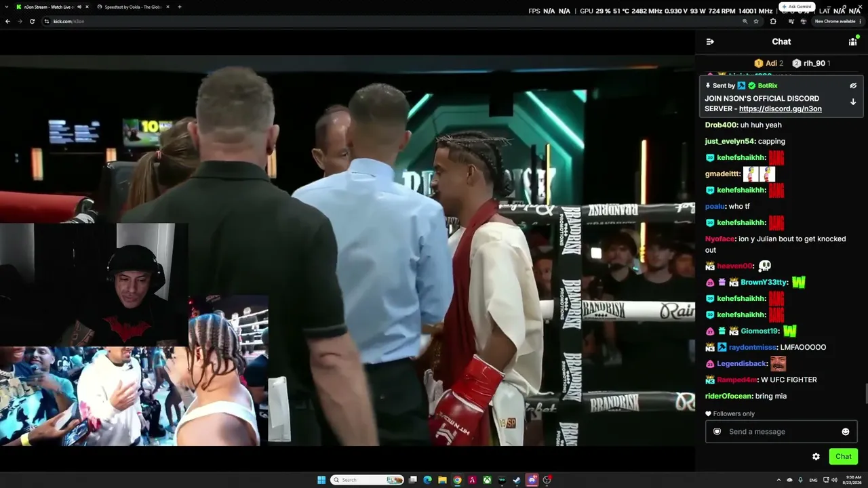The height and width of the screenshot is (488, 868).
Task: Click username Legendisback in chat
Action: [x=742, y=364]
